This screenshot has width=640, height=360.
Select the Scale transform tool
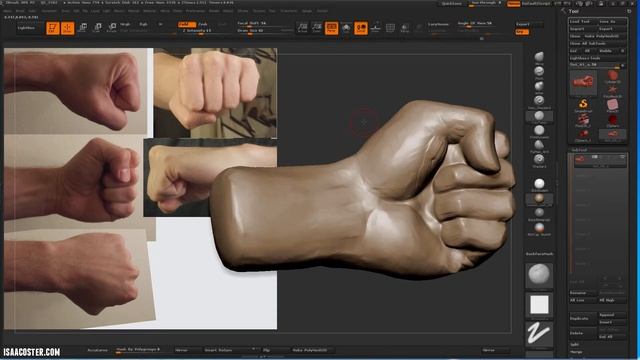(x=97, y=28)
